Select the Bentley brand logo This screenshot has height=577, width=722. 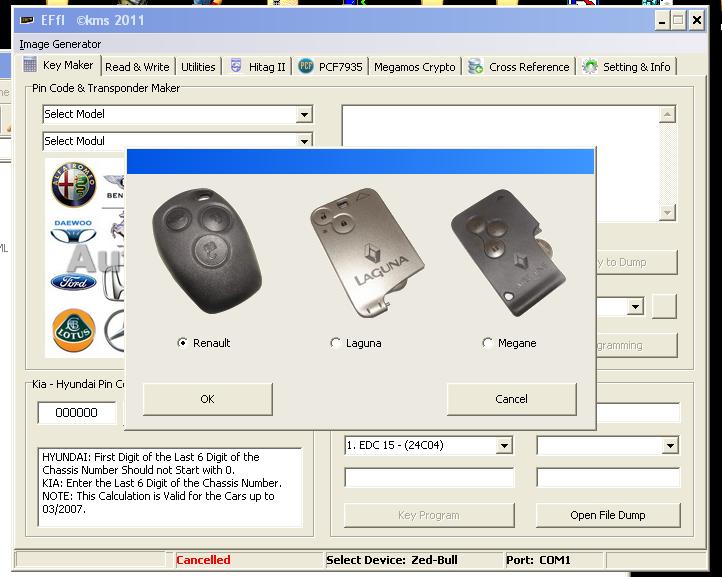pyautogui.click(x=115, y=187)
